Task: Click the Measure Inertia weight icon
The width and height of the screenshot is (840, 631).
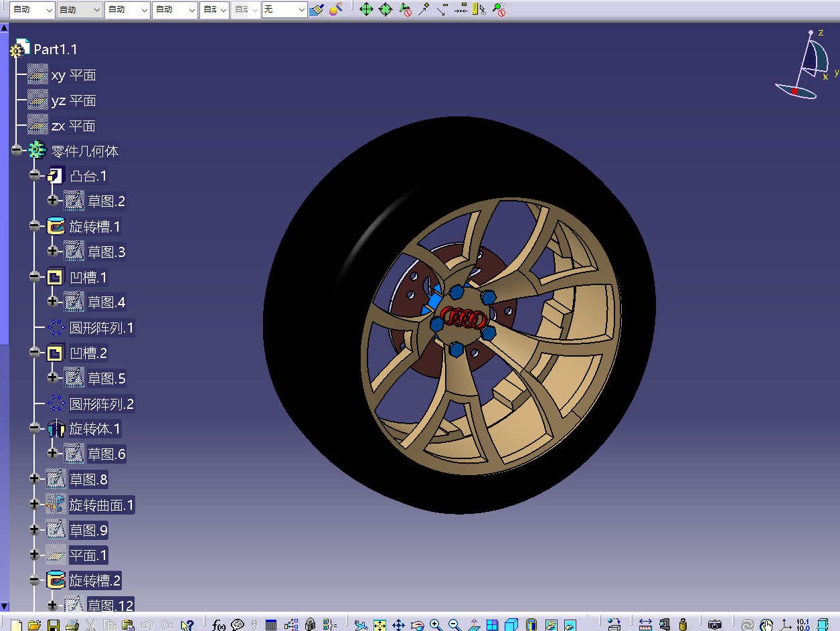Action: (683, 625)
